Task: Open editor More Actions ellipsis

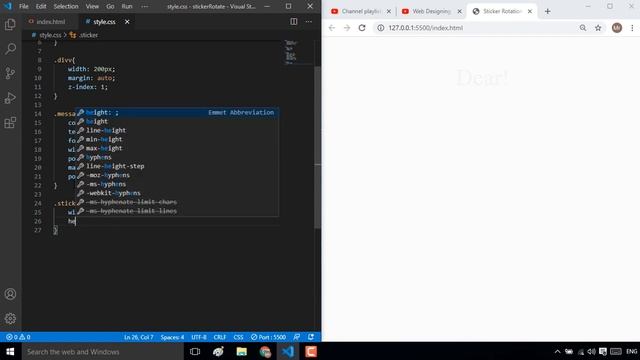Action: coord(309,22)
